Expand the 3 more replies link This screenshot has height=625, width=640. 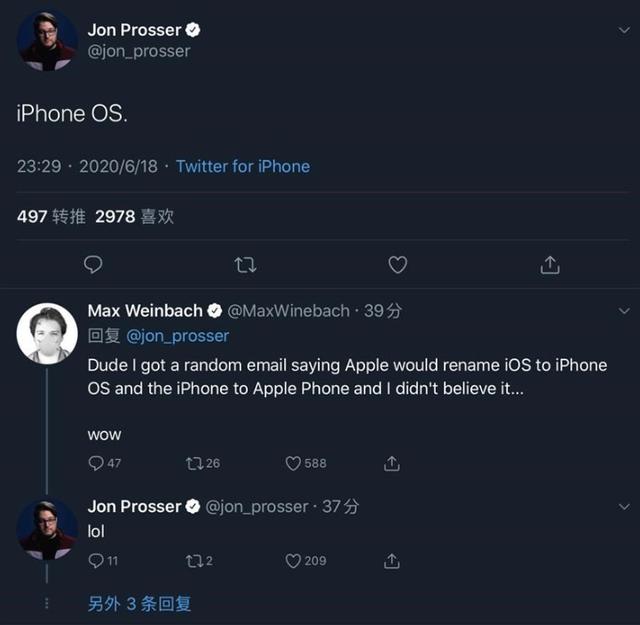(139, 603)
